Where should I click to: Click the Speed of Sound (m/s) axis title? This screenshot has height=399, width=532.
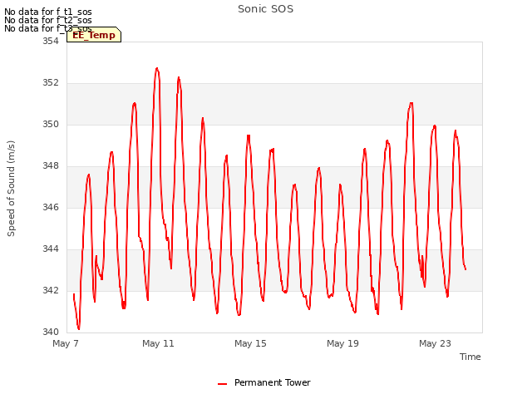11,189
